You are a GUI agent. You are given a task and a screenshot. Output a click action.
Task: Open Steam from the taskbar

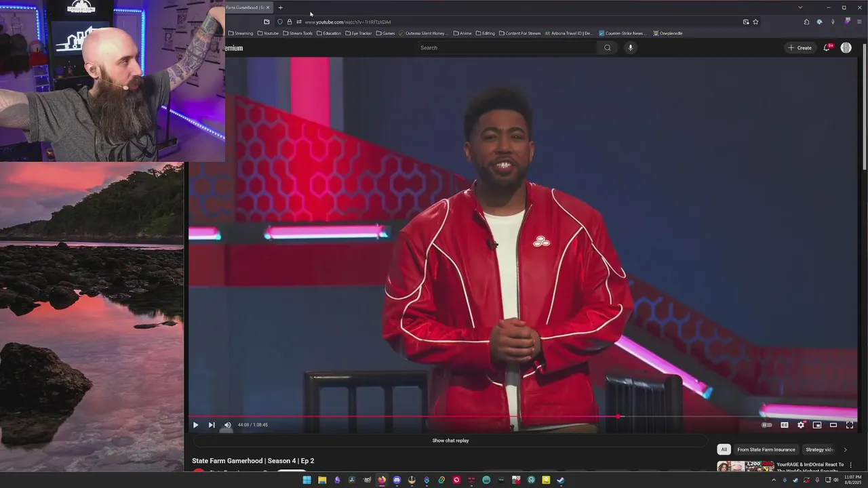[561, 480]
